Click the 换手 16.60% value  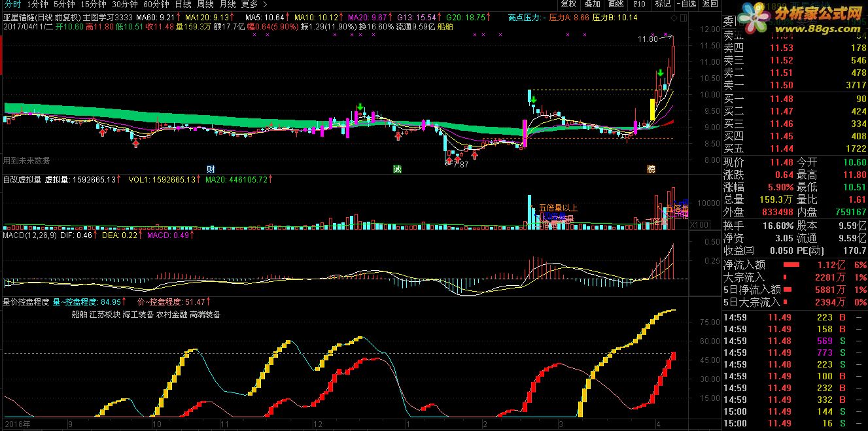[778, 224]
